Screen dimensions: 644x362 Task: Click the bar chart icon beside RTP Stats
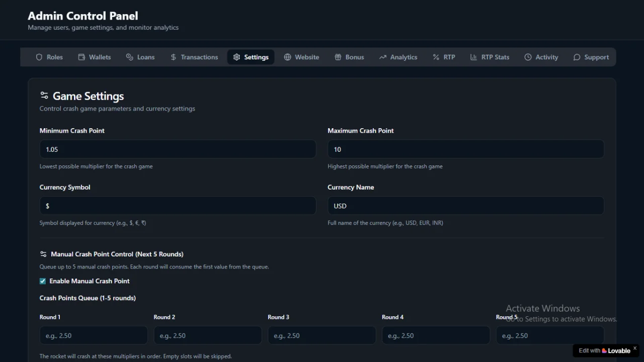[473, 57]
